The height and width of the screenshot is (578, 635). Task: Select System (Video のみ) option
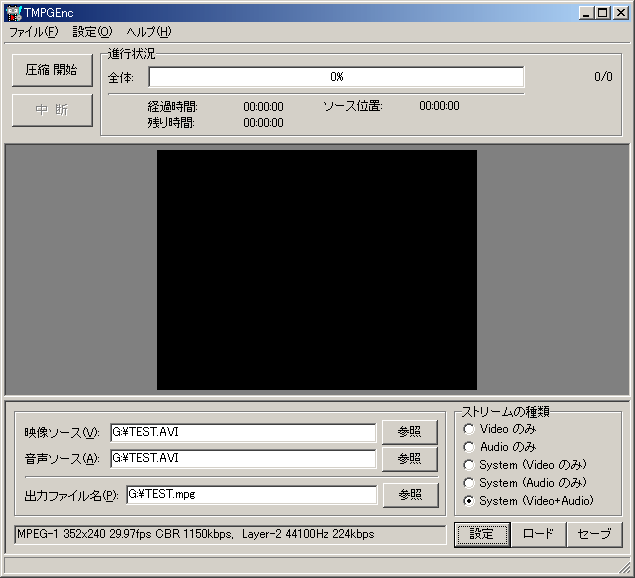(x=525, y=465)
